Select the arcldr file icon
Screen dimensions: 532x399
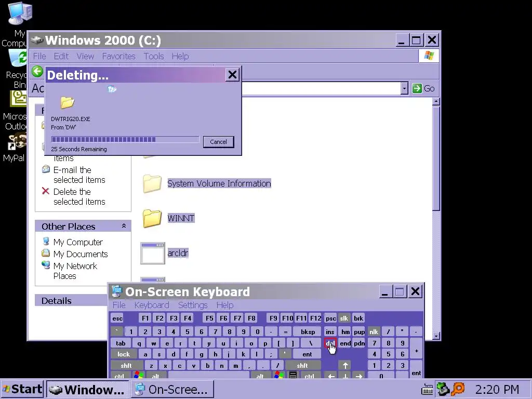point(153,253)
